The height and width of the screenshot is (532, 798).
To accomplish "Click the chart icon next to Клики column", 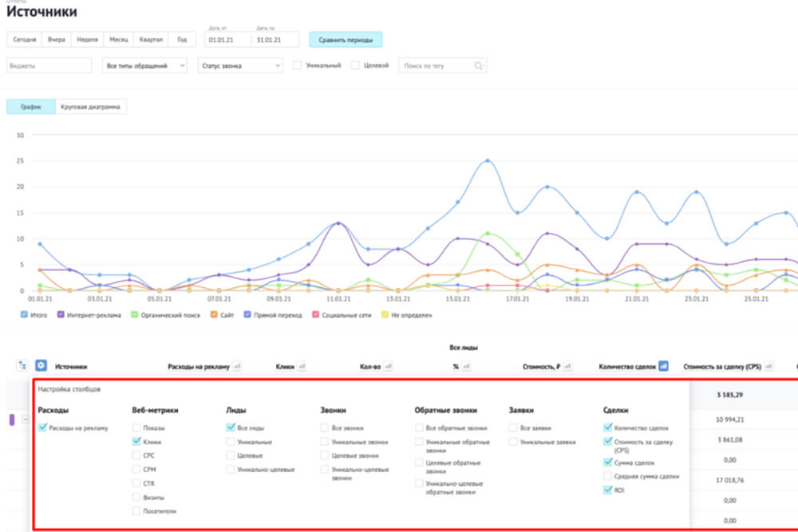I will 302,366.
